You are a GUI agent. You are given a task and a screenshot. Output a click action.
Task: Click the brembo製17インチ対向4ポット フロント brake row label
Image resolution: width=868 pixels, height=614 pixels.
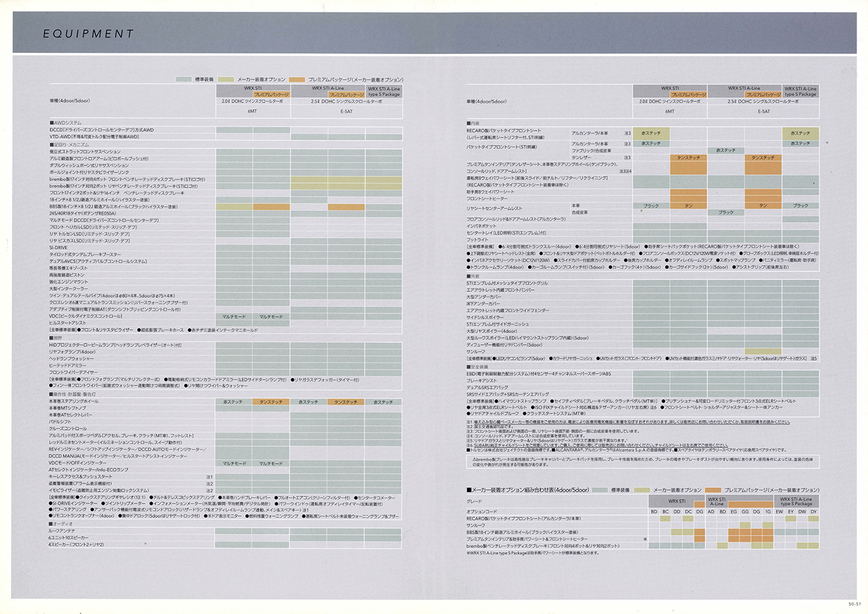[x=127, y=179]
